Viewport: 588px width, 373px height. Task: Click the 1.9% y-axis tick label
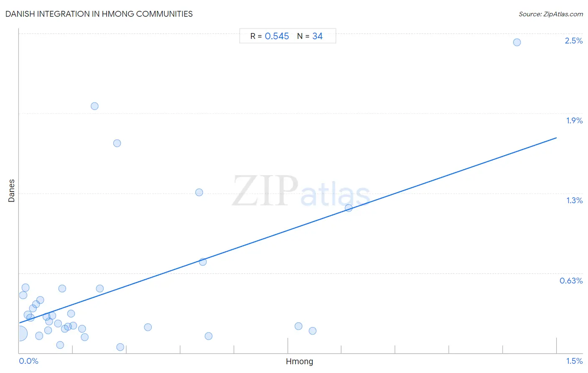(575, 120)
